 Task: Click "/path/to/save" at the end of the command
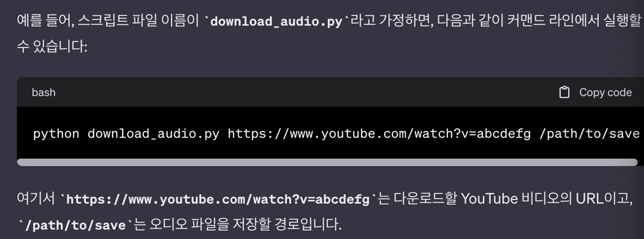[590, 134]
